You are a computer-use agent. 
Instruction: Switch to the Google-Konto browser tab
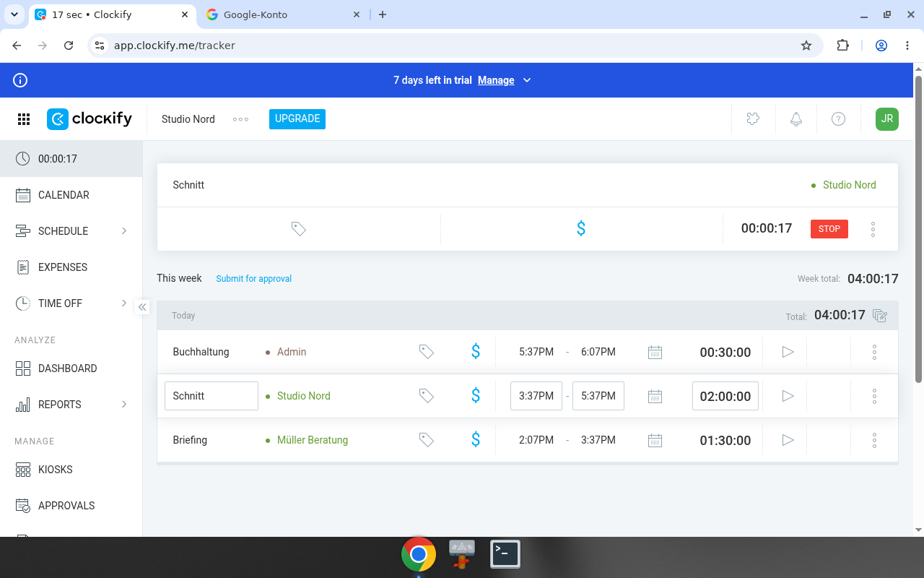click(284, 14)
